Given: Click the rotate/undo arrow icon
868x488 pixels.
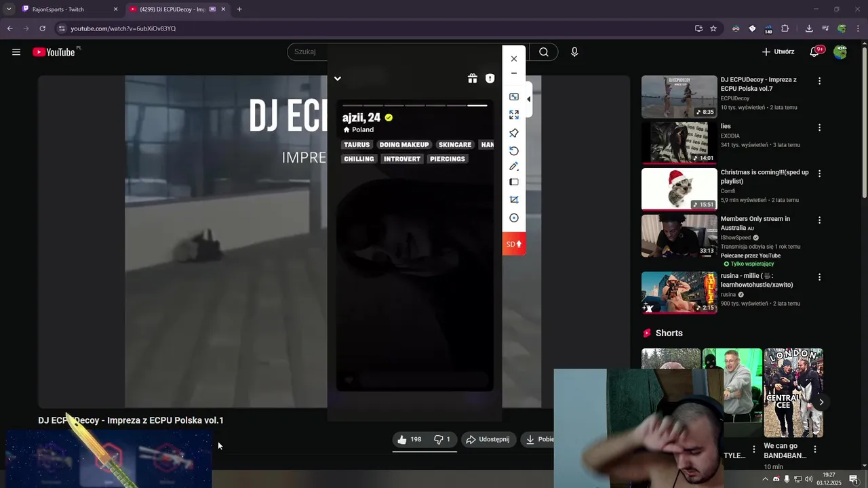Looking at the screenshot, I should tap(514, 150).
